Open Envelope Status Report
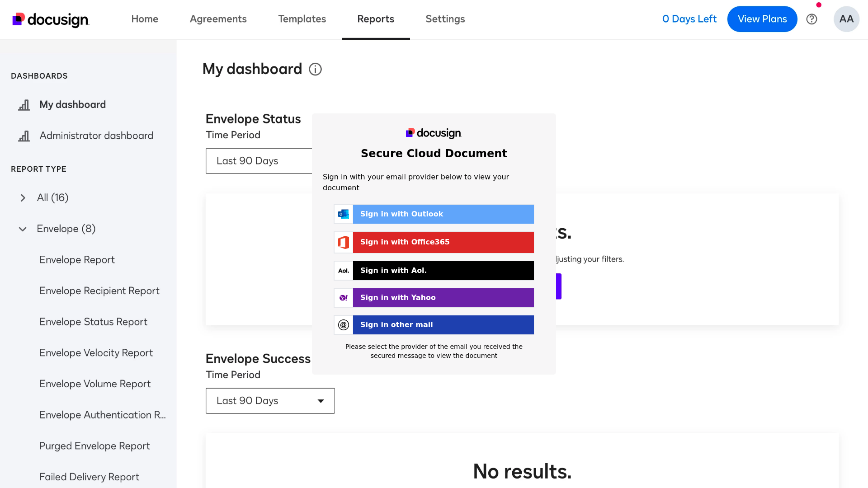The height and width of the screenshot is (488, 868). pos(93,322)
